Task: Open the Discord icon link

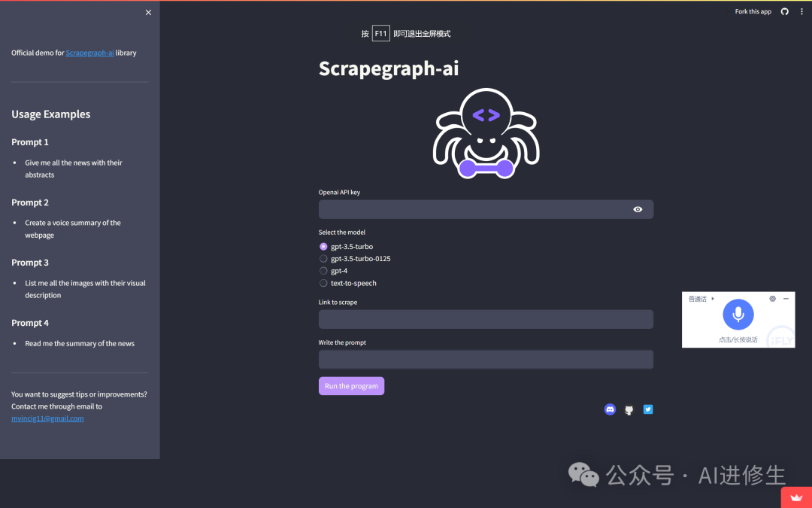Action: pos(610,409)
